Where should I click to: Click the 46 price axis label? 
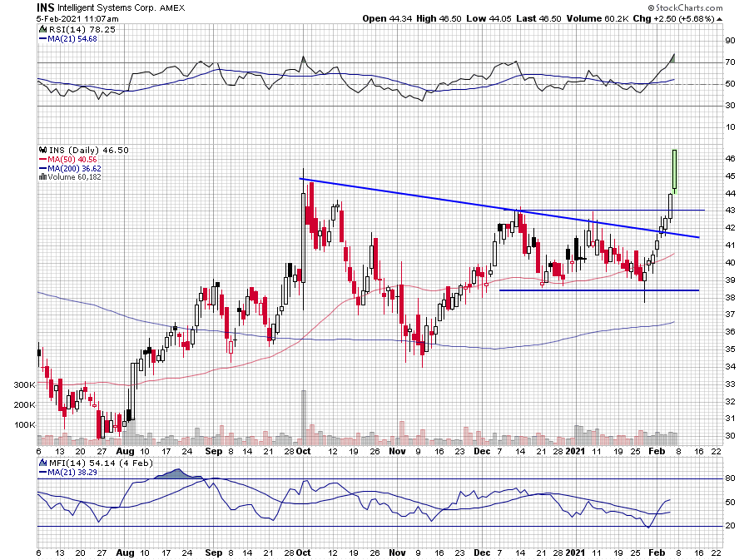coord(731,158)
